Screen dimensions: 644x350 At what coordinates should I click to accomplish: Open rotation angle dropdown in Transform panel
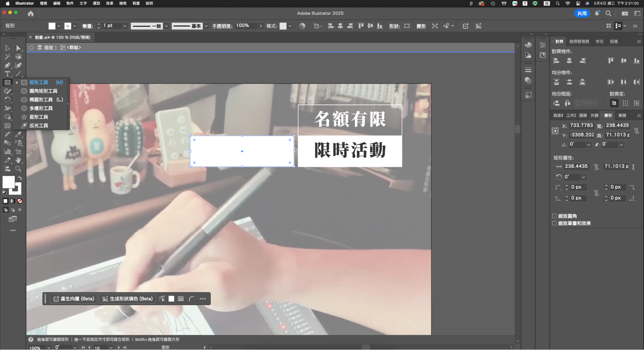pyautogui.click(x=589, y=145)
